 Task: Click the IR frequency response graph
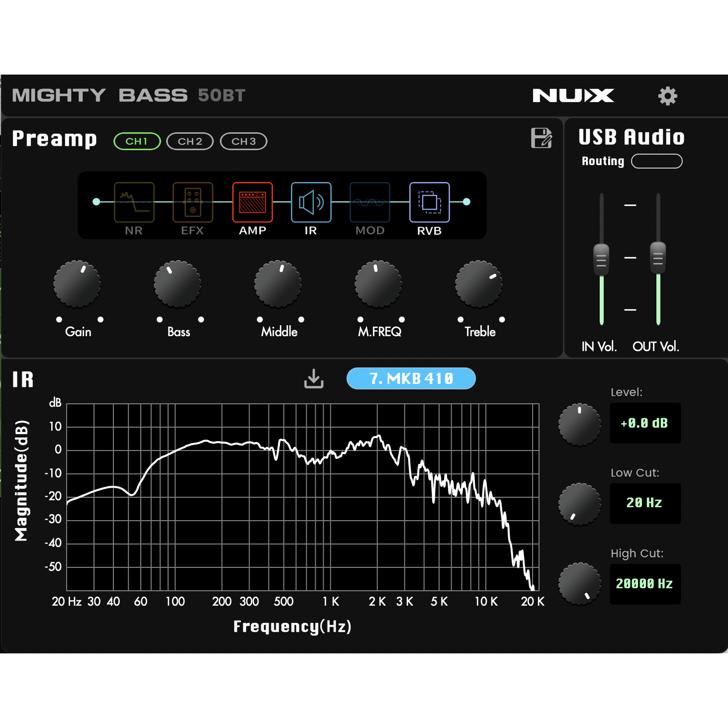(x=303, y=497)
